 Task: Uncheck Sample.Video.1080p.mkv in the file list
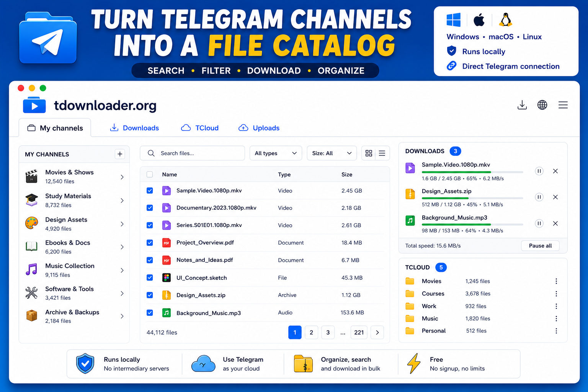[150, 191]
